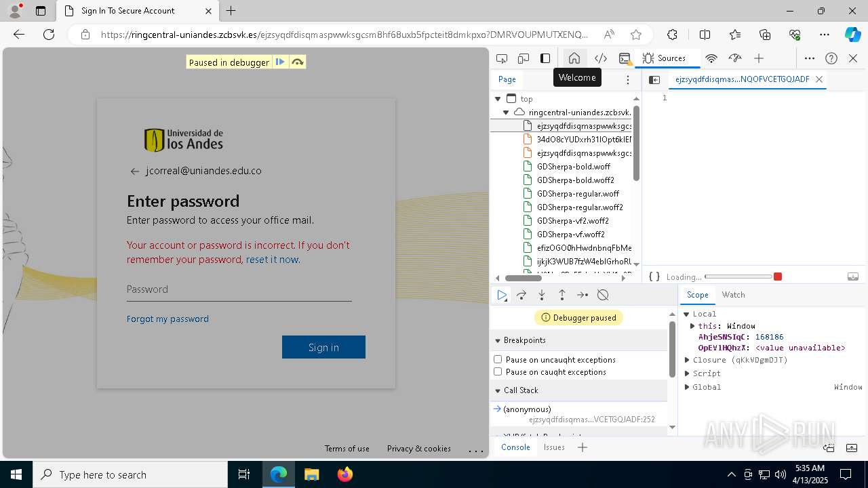Open the Console tool icon with warning badge
The height and width of the screenshot is (488, 868).
tap(625, 58)
